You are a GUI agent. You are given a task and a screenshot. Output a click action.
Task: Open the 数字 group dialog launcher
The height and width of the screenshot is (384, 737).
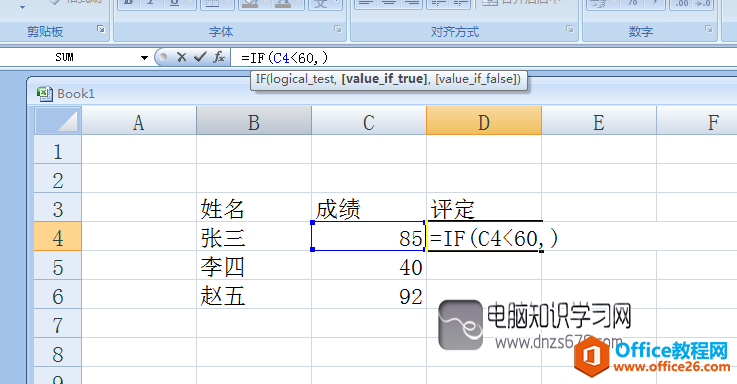[x=708, y=30]
